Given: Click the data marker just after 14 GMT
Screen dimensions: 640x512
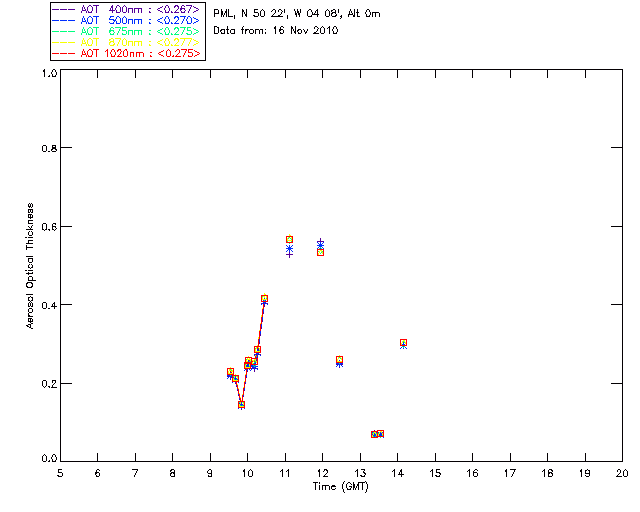Looking at the screenshot, I should tap(403, 343).
